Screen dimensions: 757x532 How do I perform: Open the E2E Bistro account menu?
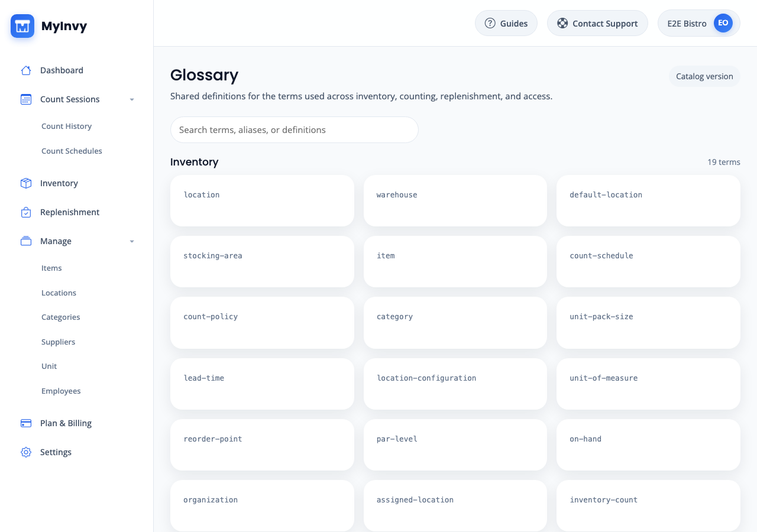(698, 24)
